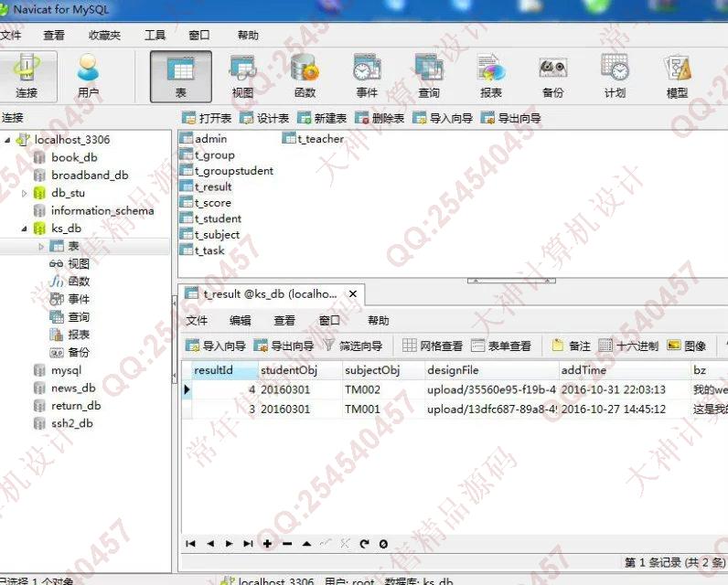This screenshot has width=728, height=585.
Task: Select the t_result table in list
Action: coord(206,187)
